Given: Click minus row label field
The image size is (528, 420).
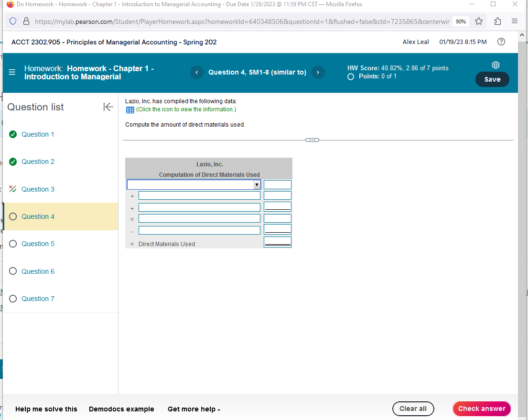Looking at the screenshot, I should (199, 230).
